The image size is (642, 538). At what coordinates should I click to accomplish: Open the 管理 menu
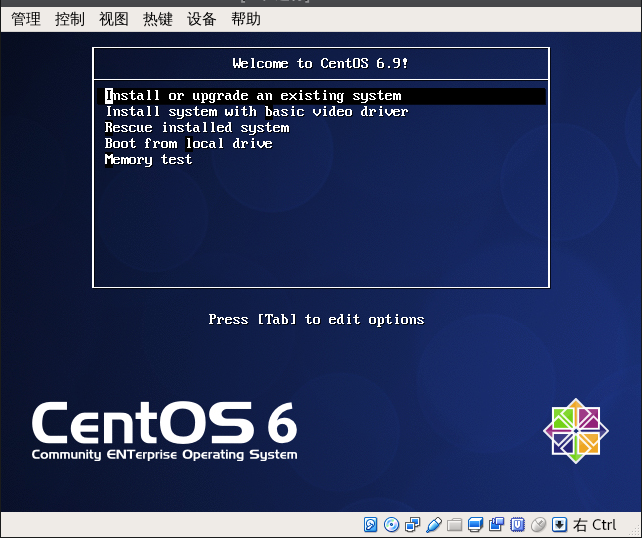(26, 19)
